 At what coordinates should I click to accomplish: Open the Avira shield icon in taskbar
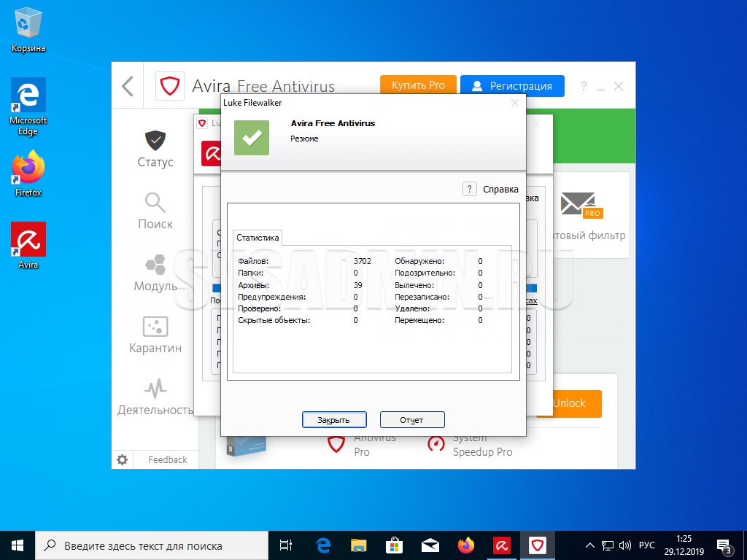(x=538, y=545)
